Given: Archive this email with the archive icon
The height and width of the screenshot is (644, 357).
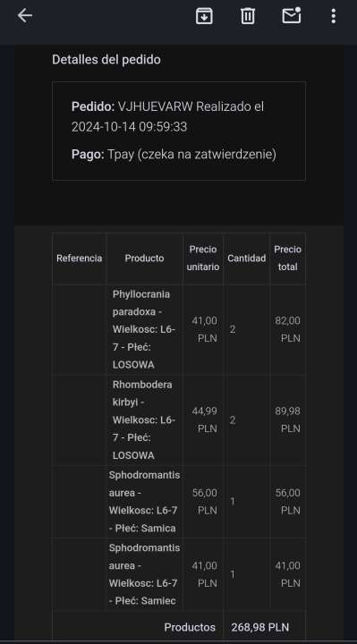Looking at the screenshot, I should point(204,16).
